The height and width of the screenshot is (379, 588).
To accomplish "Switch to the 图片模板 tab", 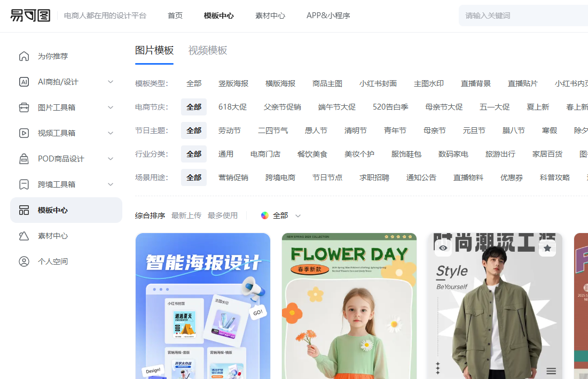I will tap(154, 50).
